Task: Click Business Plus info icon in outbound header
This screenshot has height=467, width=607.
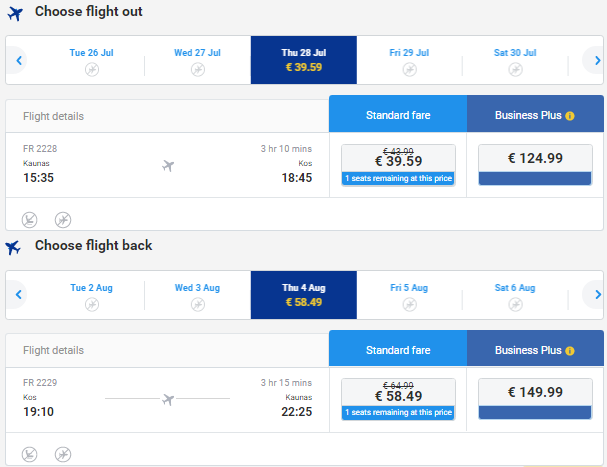Action: (x=569, y=116)
